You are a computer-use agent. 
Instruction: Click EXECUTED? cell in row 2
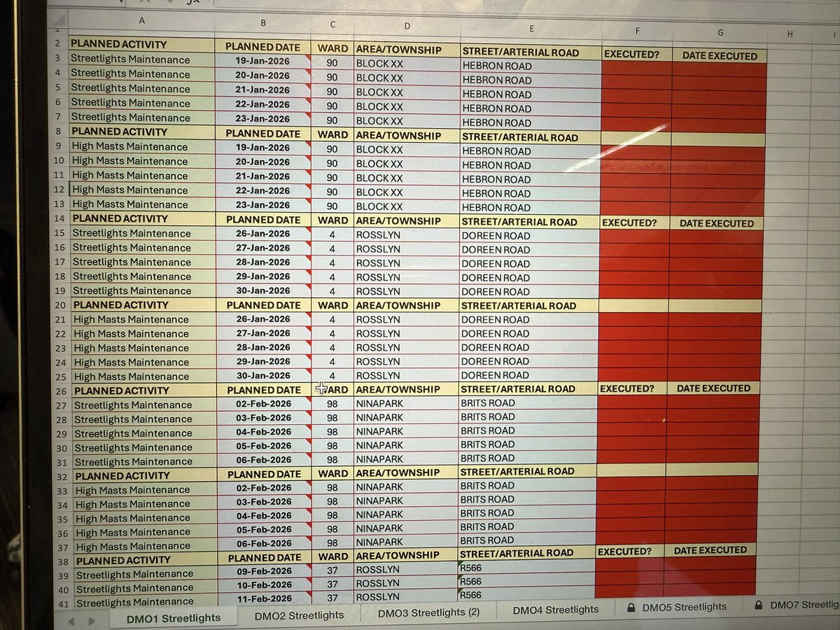pyautogui.click(x=637, y=52)
